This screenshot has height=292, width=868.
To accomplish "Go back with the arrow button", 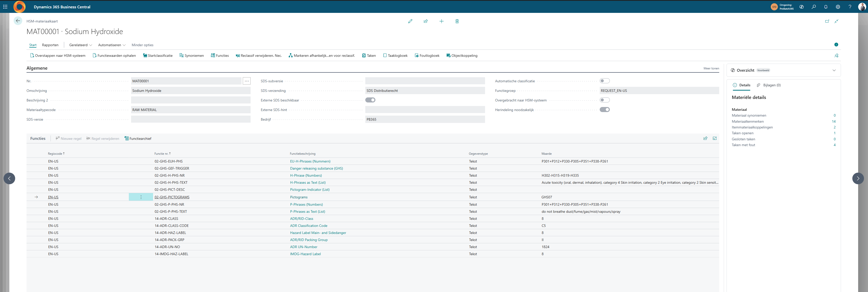I will tap(18, 21).
